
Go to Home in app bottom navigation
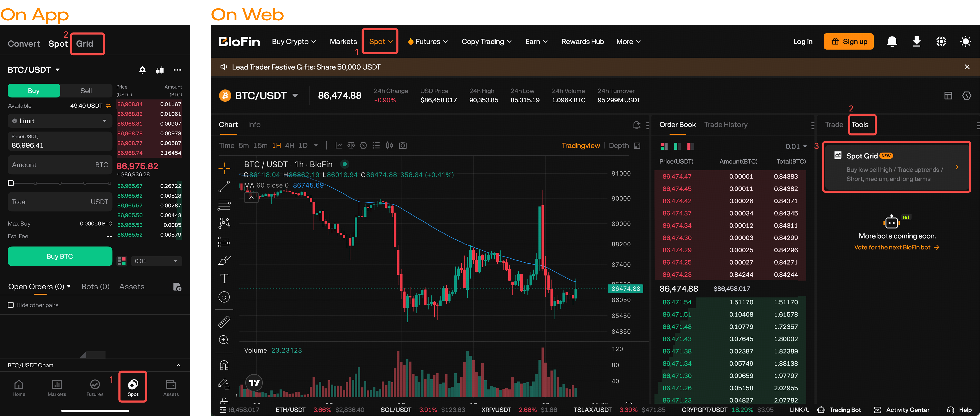point(19,388)
